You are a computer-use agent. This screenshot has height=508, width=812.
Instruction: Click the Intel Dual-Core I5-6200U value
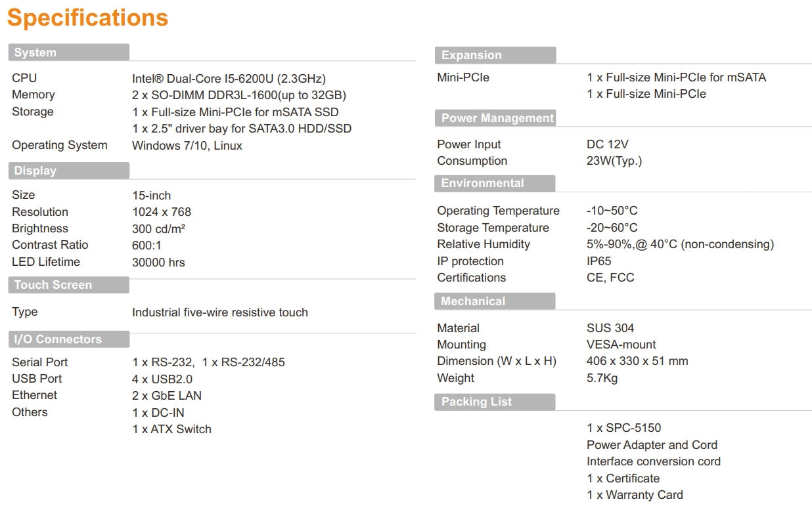tap(229, 78)
